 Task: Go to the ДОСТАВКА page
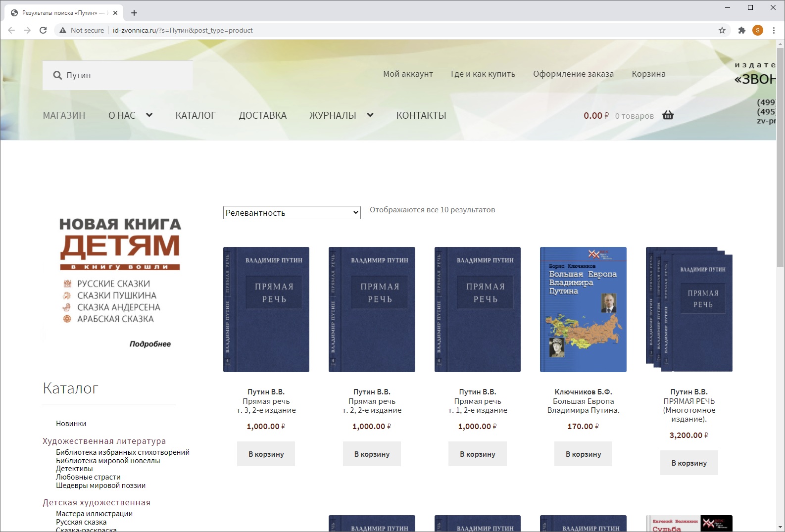(x=262, y=115)
